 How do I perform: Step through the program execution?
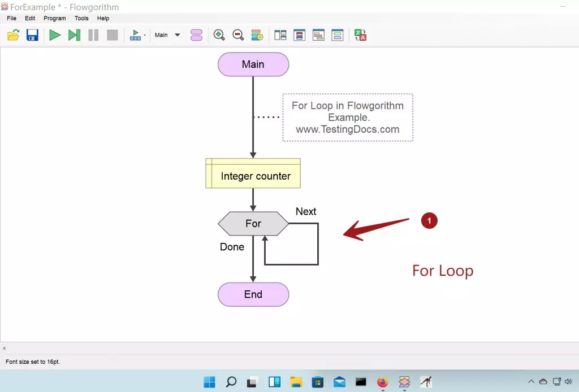click(74, 34)
